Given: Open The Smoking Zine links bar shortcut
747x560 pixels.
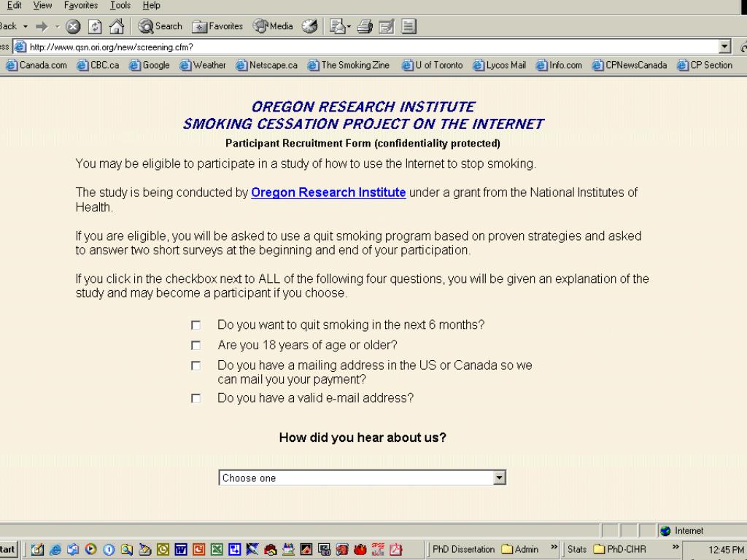Looking at the screenshot, I should [349, 65].
